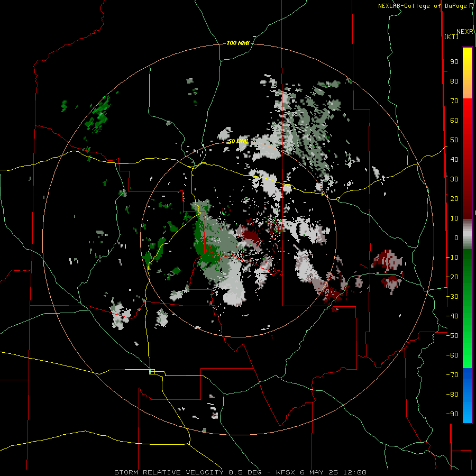The image size is (476, 476).
Task: Click the positive 50 tick label on scale
Action: [454, 140]
